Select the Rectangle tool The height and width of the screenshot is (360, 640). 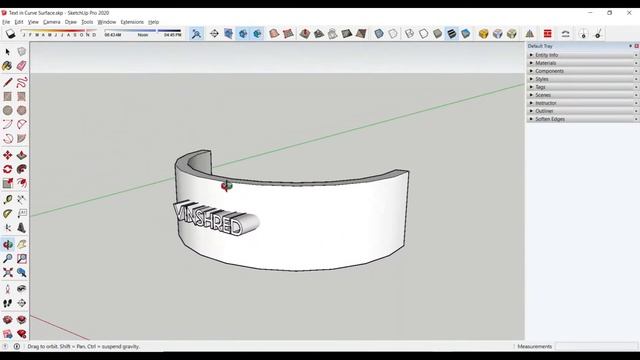tap(7, 96)
